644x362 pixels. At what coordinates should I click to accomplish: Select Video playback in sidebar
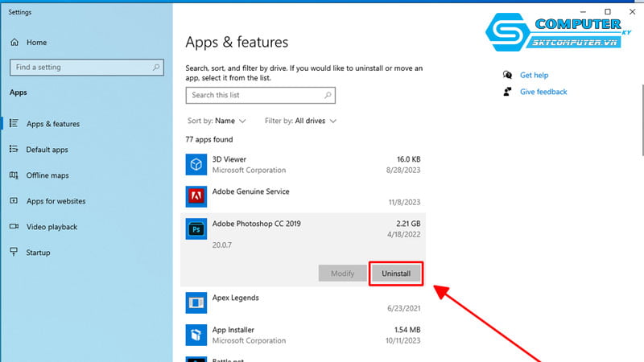pyautogui.click(x=52, y=227)
